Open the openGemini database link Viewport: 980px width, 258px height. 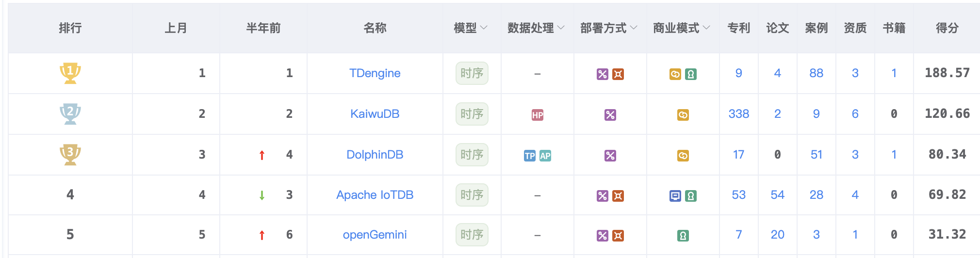(375, 235)
